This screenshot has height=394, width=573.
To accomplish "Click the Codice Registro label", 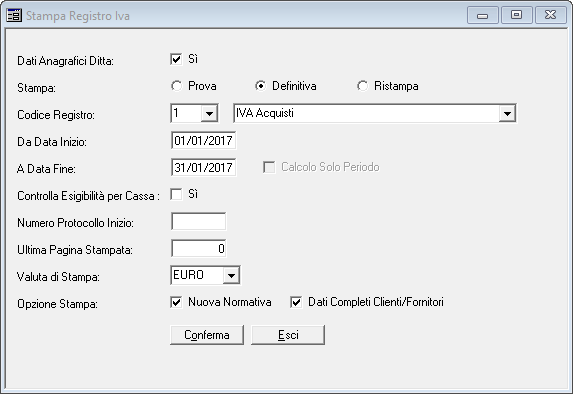I will pyautogui.click(x=56, y=115).
